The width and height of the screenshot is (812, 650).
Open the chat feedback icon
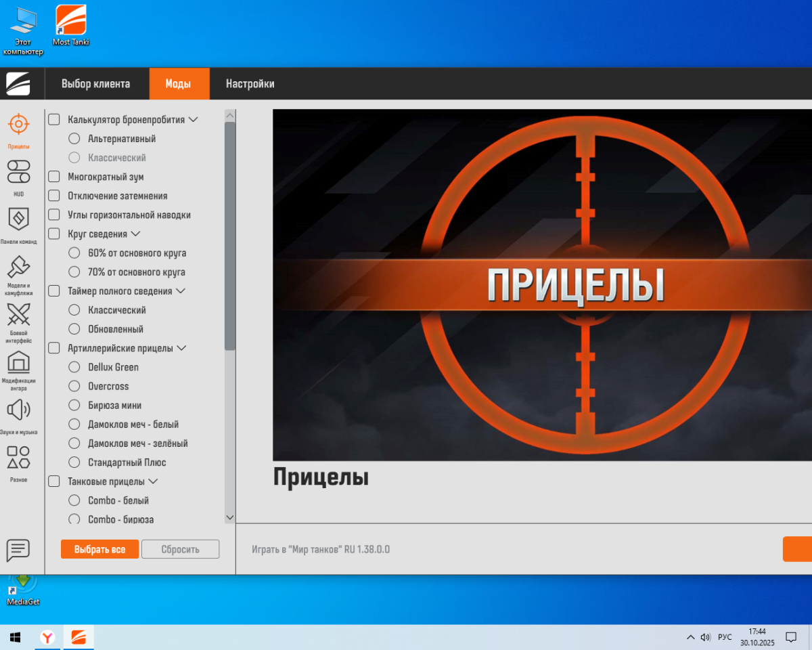pos(18,550)
